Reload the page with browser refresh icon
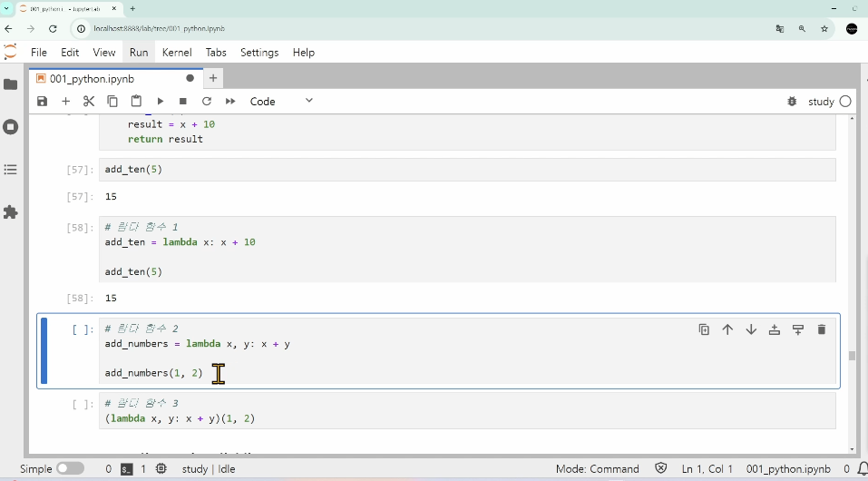The height and width of the screenshot is (481, 868). click(53, 29)
